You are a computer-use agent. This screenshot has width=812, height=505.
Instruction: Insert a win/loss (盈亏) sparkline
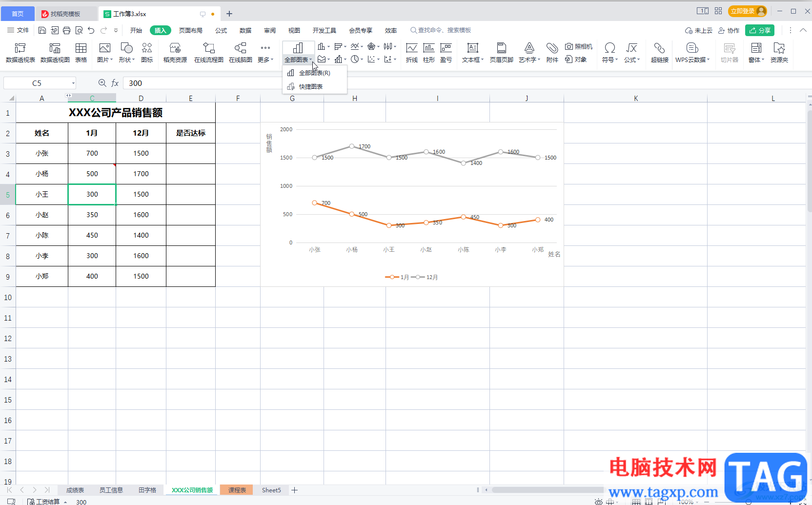(x=446, y=53)
